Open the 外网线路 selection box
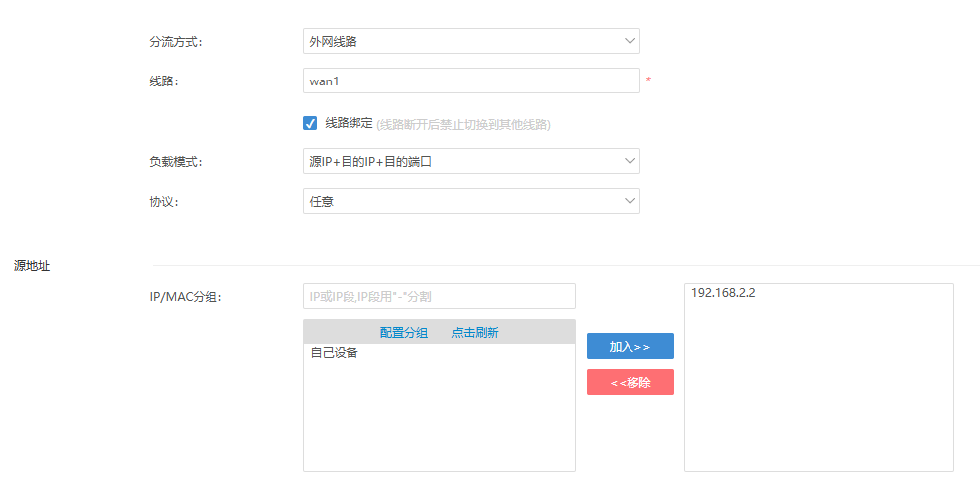 [x=472, y=41]
